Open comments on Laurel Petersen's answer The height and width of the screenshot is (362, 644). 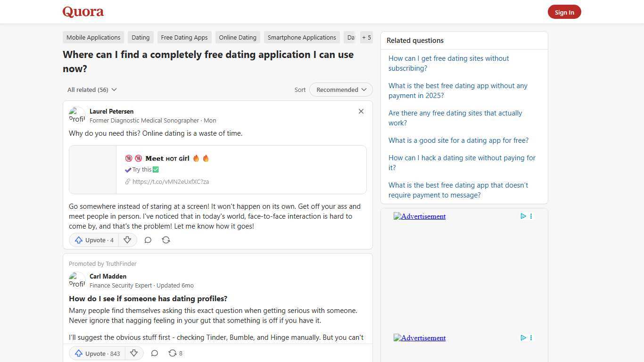tap(148, 240)
